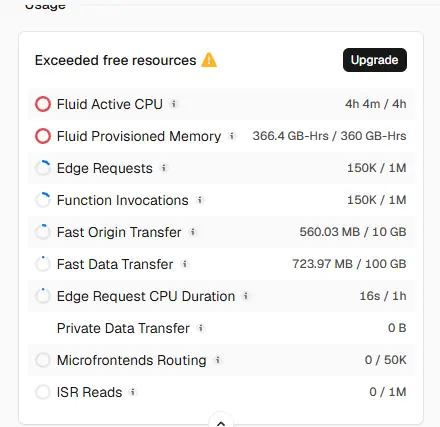Open the Function Invocations usage row
The image size is (440, 427).
pyautogui.click(x=221, y=200)
